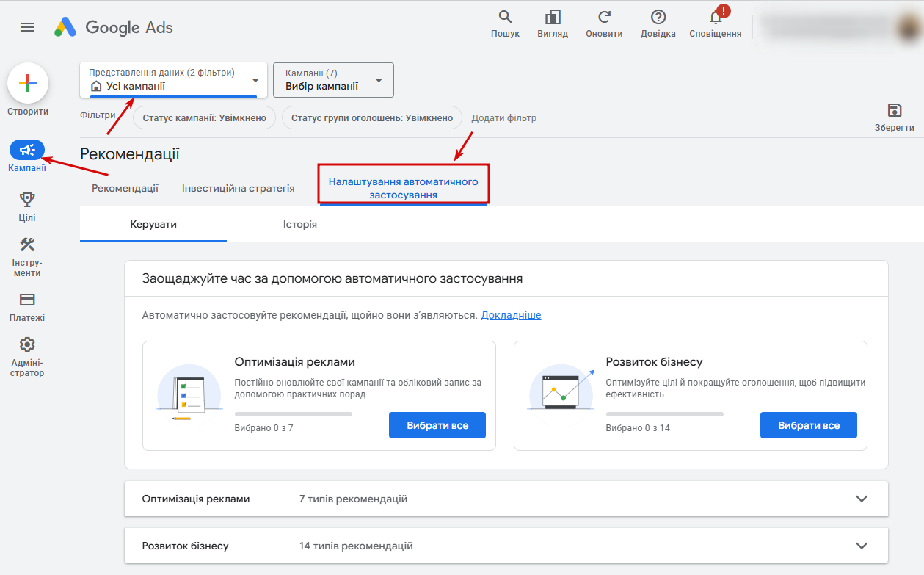The width and height of the screenshot is (924, 575).
Task: Select the Керувати sub-tab
Action: coord(153,224)
